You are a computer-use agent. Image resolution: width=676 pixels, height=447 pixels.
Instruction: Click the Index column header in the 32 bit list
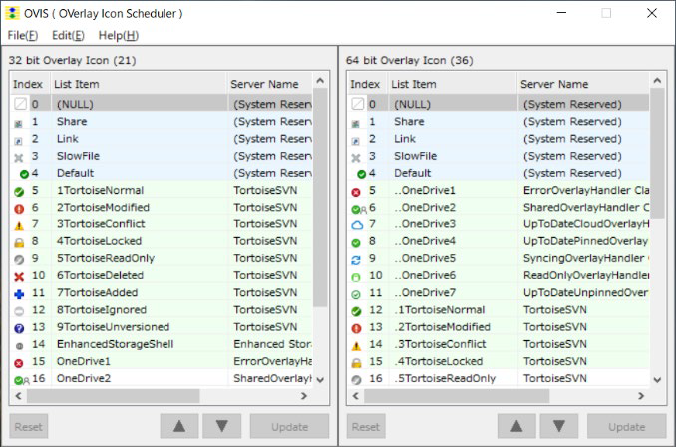pyautogui.click(x=29, y=84)
